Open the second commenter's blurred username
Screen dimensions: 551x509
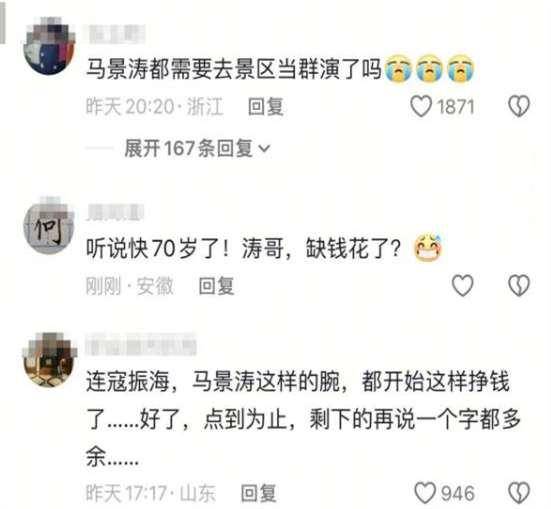pyautogui.click(x=115, y=212)
